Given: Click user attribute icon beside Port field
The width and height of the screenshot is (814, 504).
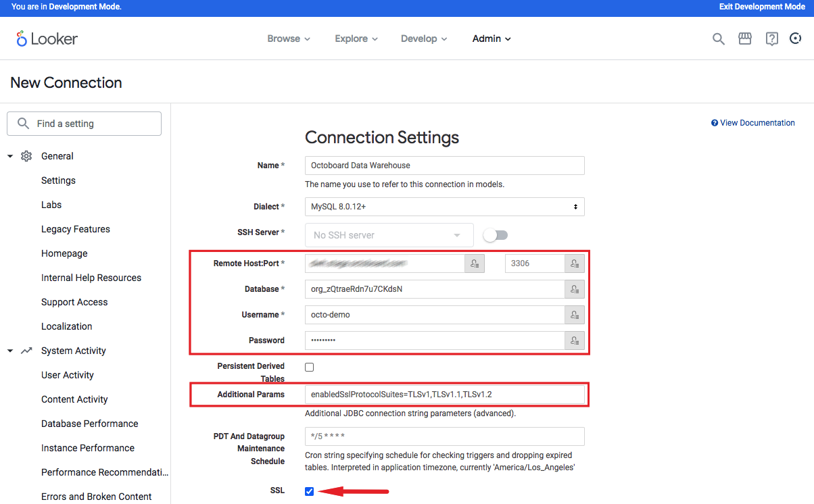Looking at the screenshot, I should point(575,263).
